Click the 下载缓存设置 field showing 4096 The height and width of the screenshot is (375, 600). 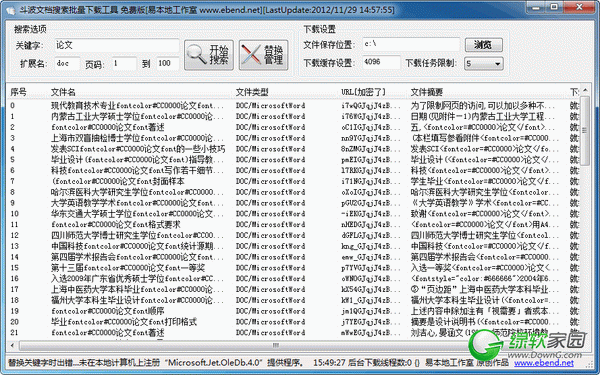coord(381,62)
